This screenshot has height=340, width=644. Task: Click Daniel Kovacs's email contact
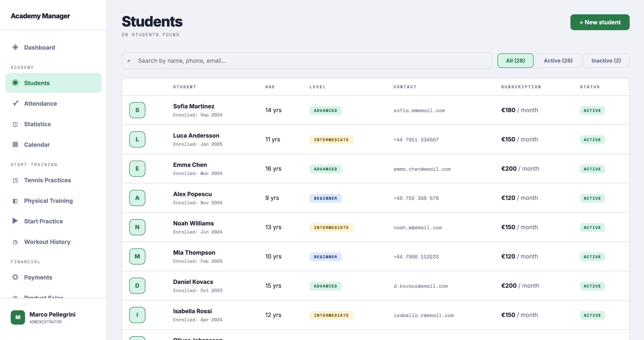pos(420,286)
